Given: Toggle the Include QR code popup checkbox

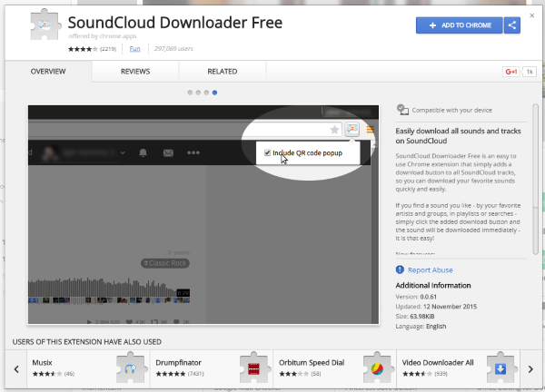Looking at the screenshot, I should coord(267,152).
